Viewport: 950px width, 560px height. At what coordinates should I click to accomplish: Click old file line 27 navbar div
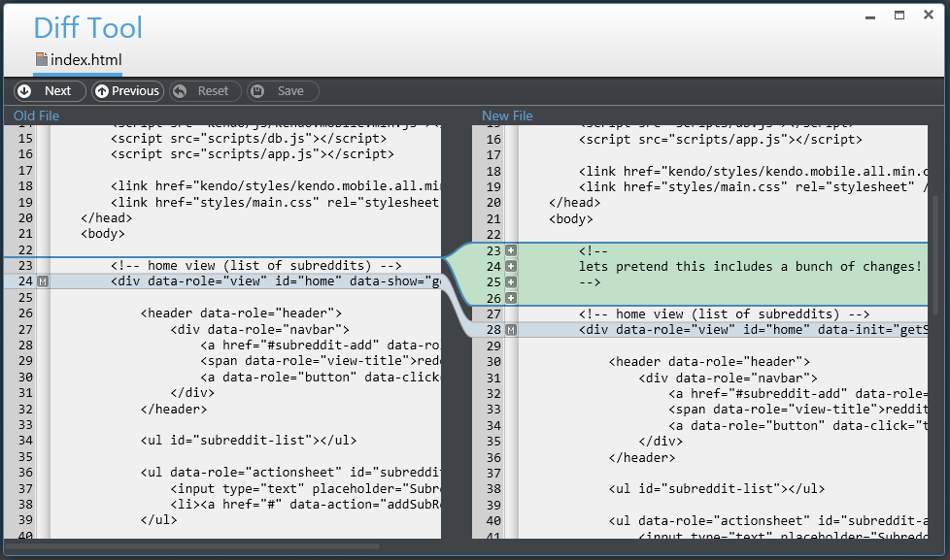coord(260,329)
